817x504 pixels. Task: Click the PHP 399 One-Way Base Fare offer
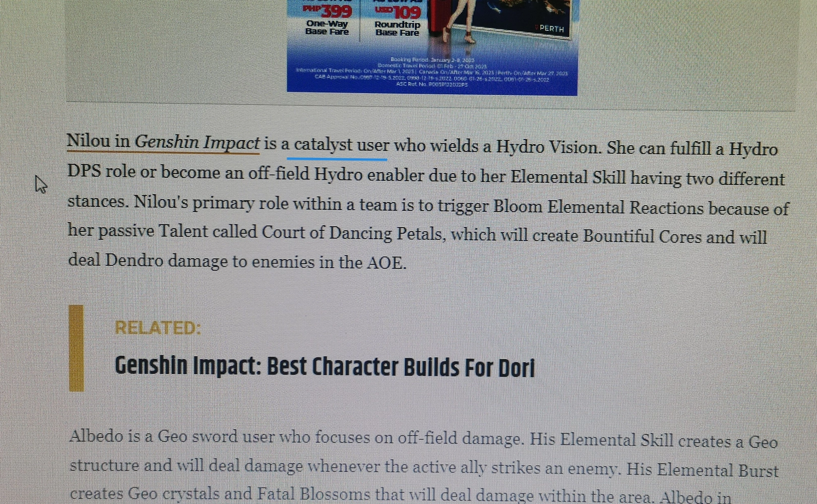(328, 18)
